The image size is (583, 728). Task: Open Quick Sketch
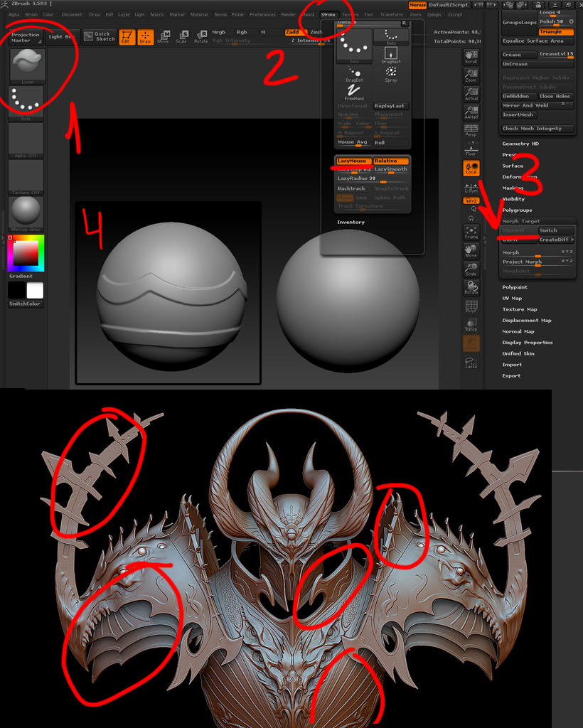(100, 37)
